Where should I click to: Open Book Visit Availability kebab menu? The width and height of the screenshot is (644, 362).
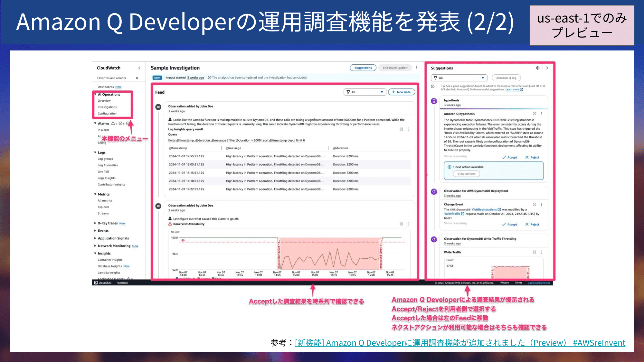pos(408,224)
